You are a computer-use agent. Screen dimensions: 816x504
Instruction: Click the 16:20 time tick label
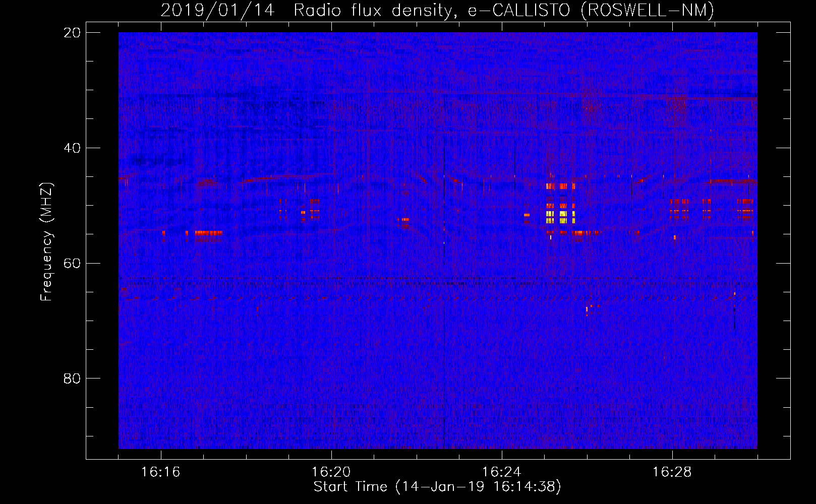331,472
